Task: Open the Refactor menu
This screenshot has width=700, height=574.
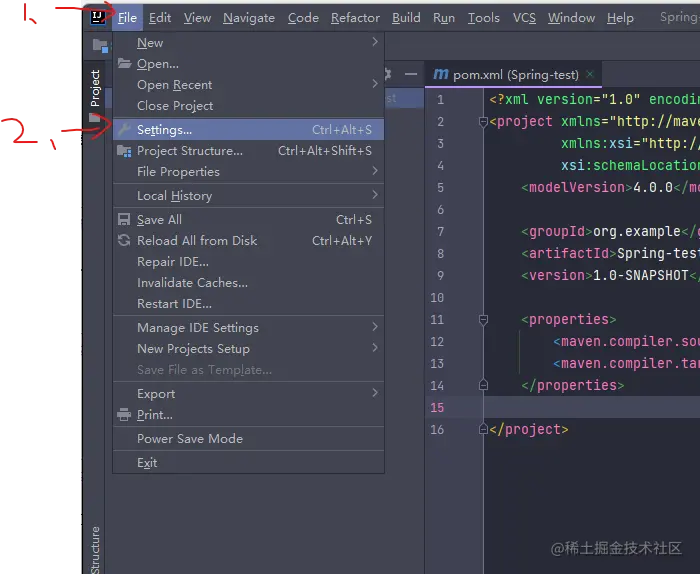Action: (x=355, y=18)
